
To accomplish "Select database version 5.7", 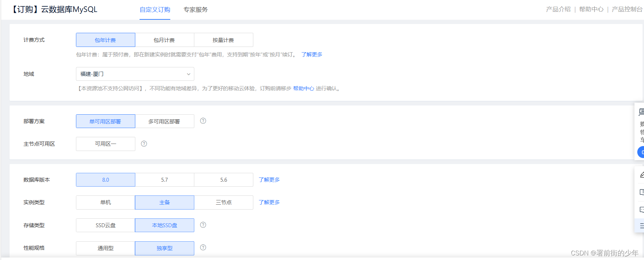I will pos(165,180).
